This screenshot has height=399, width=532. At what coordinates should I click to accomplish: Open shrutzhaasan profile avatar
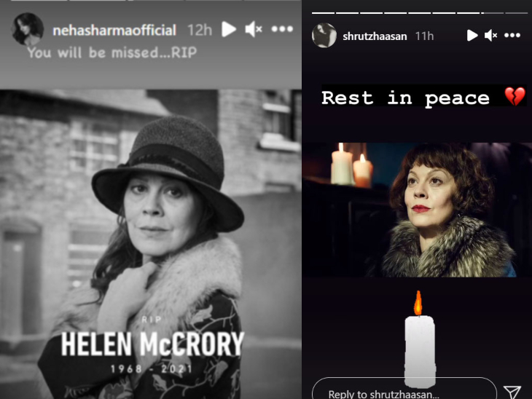tap(324, 35)
